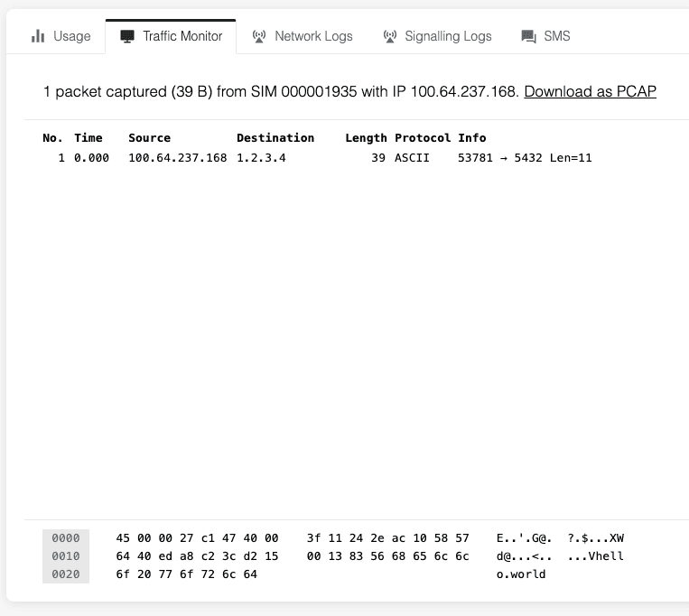This screenshot has width=689, height=616.
Task: Click the packet captured summary text
Action: [281, 91]
